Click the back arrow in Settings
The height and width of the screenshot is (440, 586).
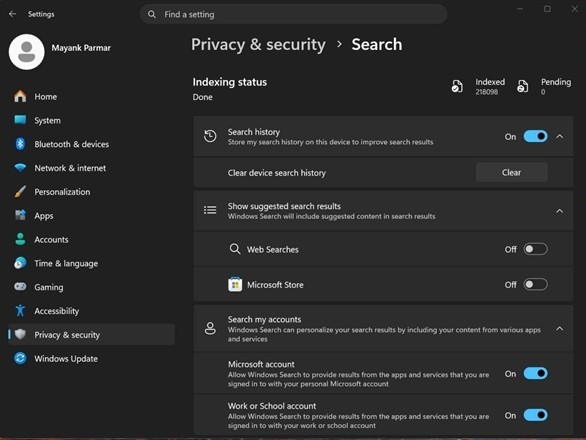pos(12,14)
